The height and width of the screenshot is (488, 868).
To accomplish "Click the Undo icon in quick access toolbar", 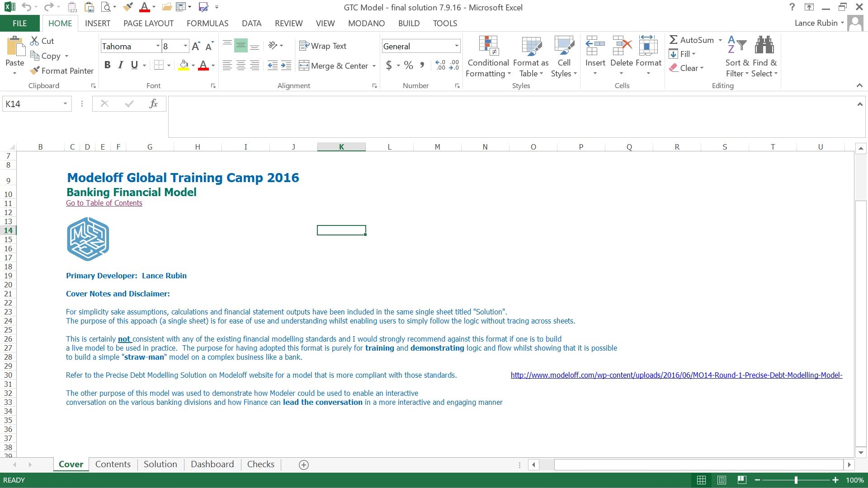I will tap(26, 7).
